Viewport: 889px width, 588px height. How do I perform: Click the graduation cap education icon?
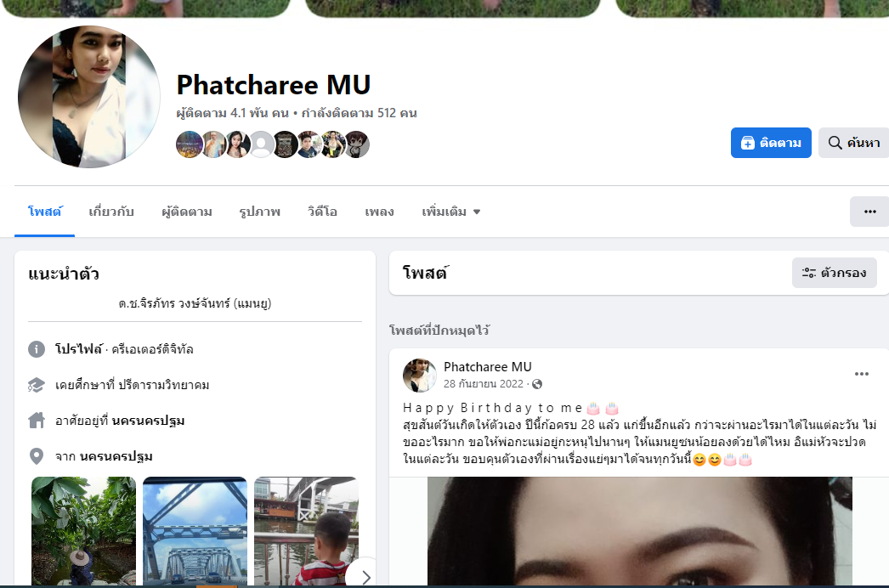[x=37, y=385]
